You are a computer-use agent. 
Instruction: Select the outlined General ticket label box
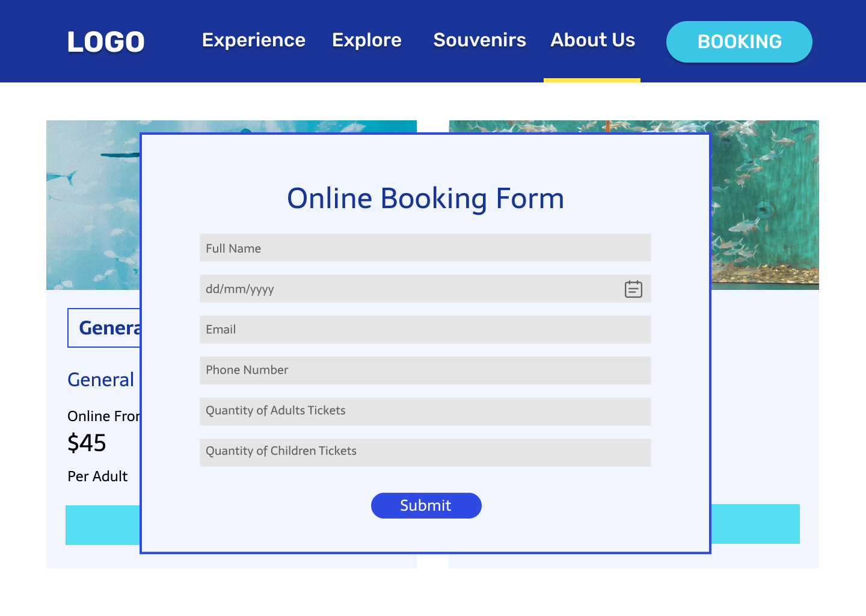[105, 328]
